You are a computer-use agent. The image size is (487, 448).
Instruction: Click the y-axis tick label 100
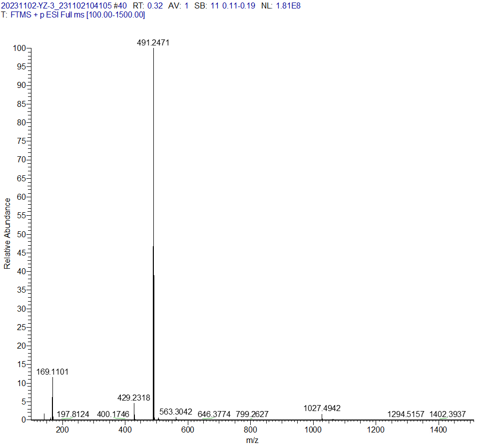19,48
